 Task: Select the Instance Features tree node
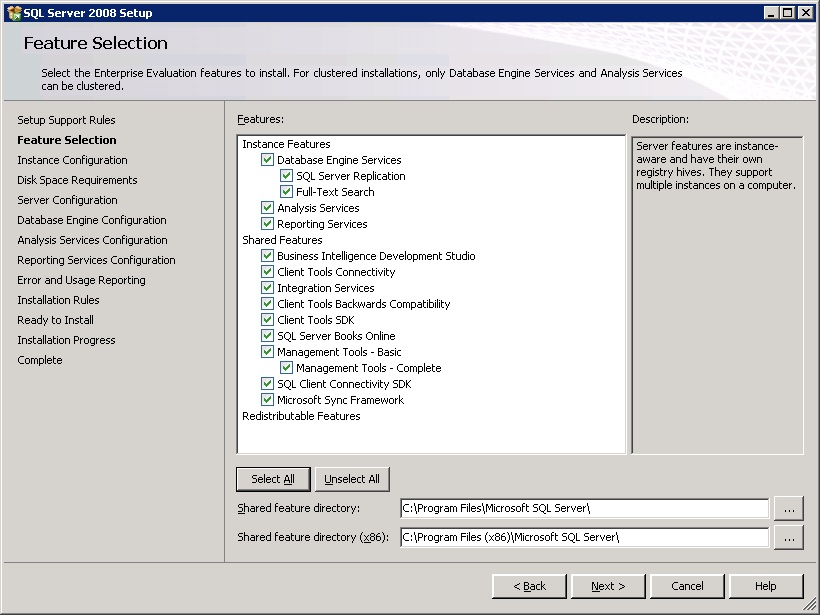[x=286, y=144]
